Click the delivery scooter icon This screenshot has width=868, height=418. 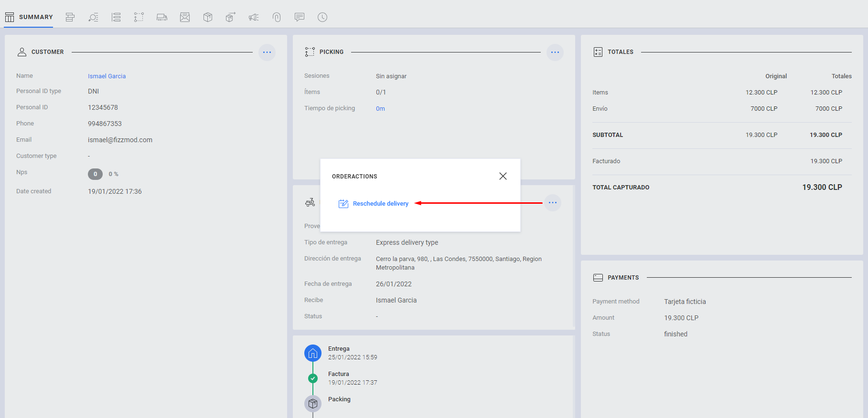(x=310, y=202)
